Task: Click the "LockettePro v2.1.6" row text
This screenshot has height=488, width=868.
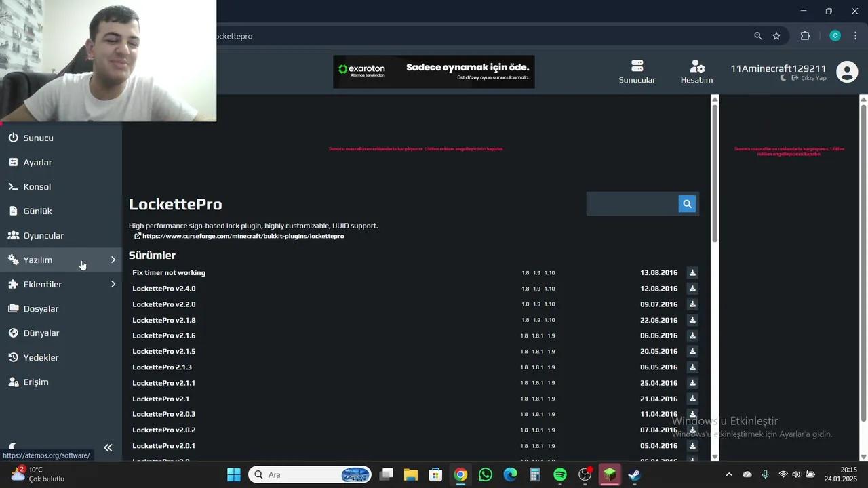Action: tap(164, 335)
